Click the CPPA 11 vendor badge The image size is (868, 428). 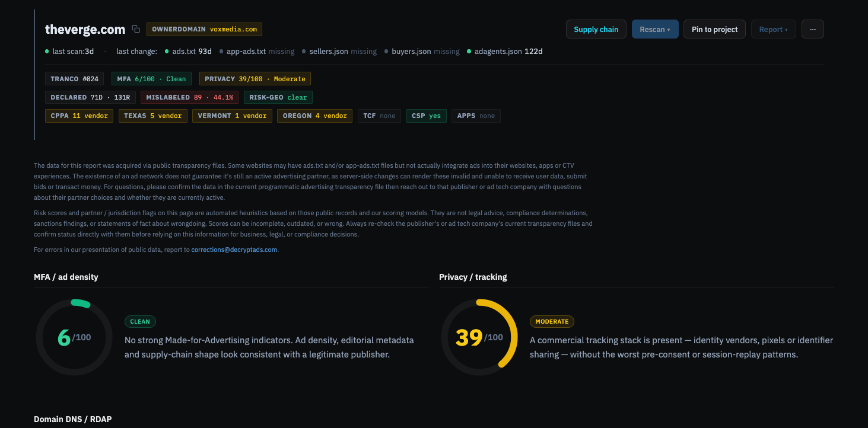(80, 116)
